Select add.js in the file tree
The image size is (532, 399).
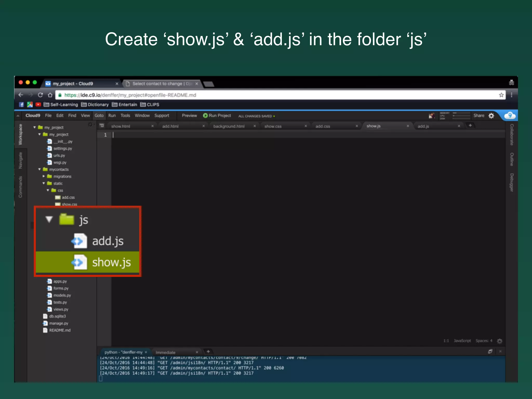point(108,241)
